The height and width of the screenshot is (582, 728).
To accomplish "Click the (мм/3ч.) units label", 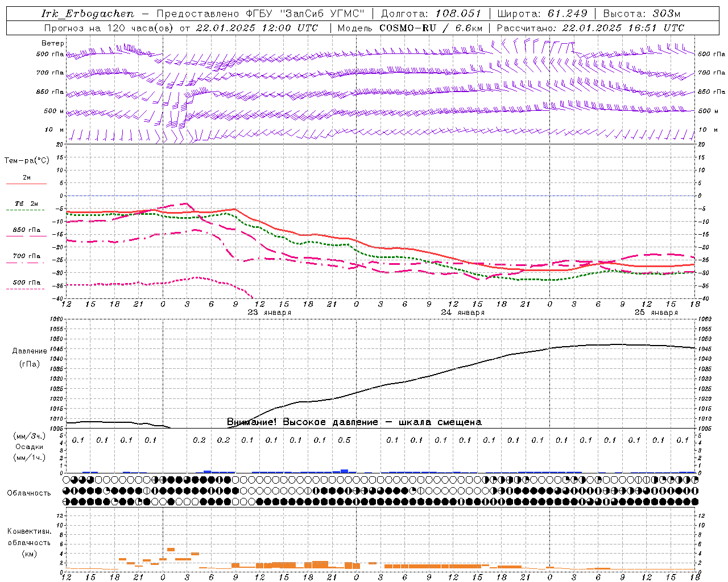I will coord(29,436).
